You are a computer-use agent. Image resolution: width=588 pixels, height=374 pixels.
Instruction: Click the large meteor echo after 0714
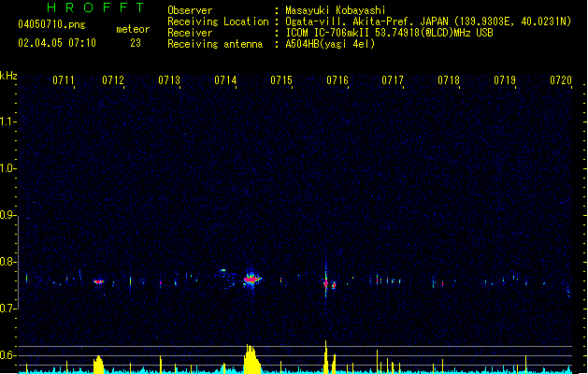(x=251, y=279)
